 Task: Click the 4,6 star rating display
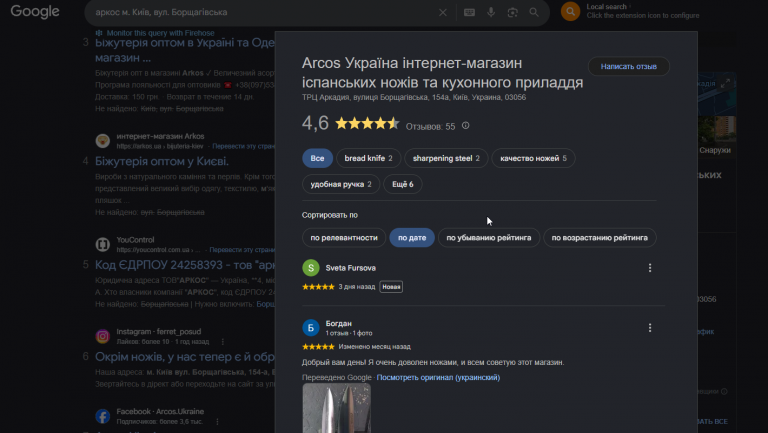[351, 123]
